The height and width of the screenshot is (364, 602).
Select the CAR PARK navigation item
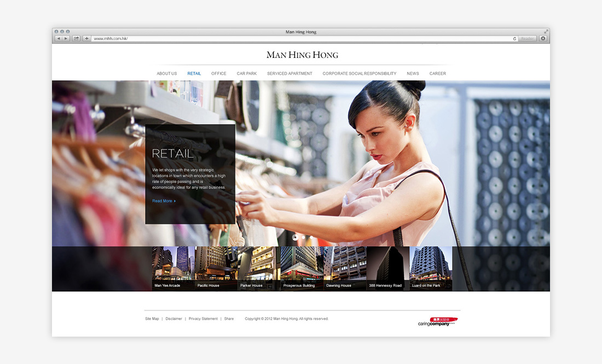[247, 73]
